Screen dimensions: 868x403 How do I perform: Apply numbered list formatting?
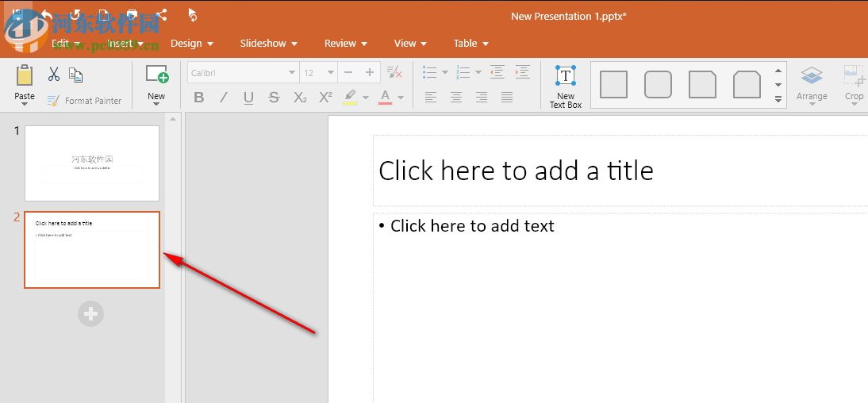tap(463, 72)
